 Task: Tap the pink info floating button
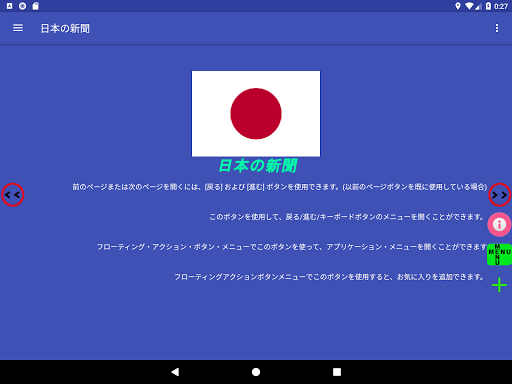pyautogui.click(x=499, y=224)
